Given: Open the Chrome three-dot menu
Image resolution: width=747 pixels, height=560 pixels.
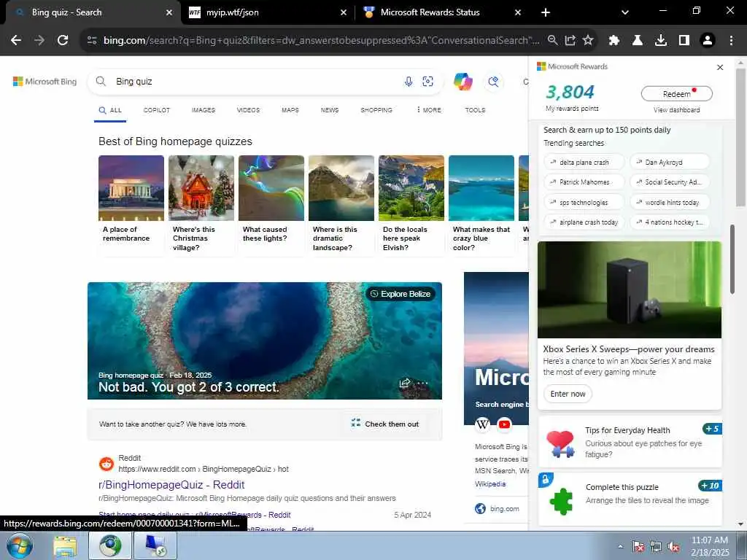Looking at the screenshot, I should point(731,41).
